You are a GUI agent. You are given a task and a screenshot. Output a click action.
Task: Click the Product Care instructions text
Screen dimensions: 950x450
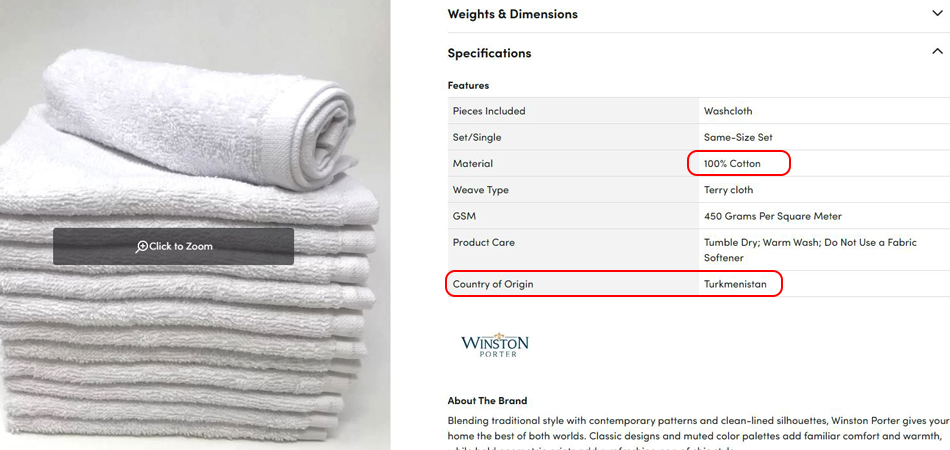[810, 250]
